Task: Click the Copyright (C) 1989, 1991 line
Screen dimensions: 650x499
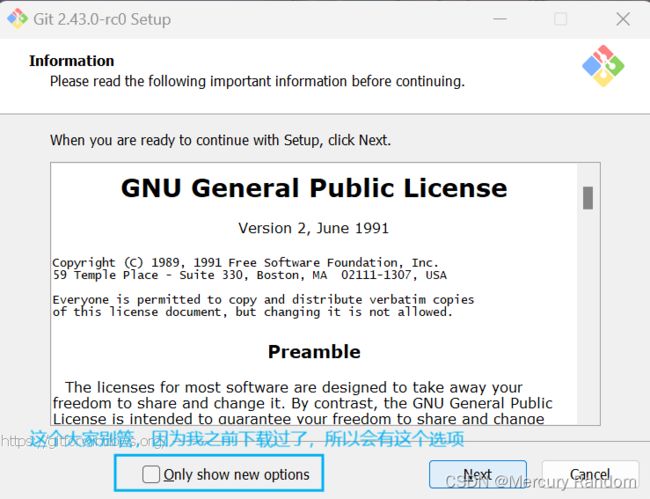Action: (x=245, y=262)
